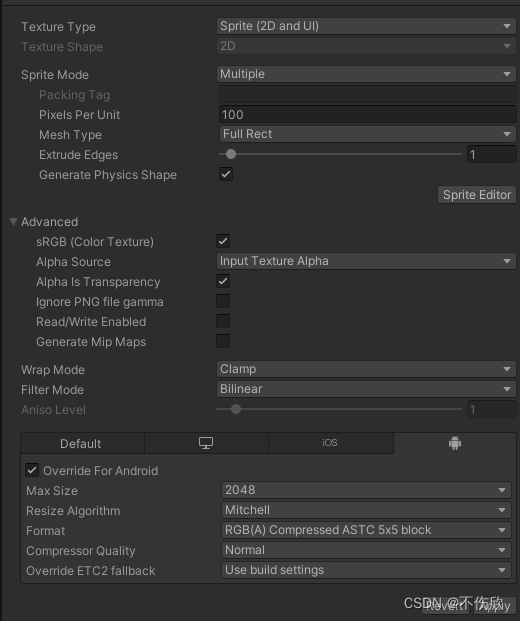Enable Read/Write Enabled checkbox

click(223, 321)
